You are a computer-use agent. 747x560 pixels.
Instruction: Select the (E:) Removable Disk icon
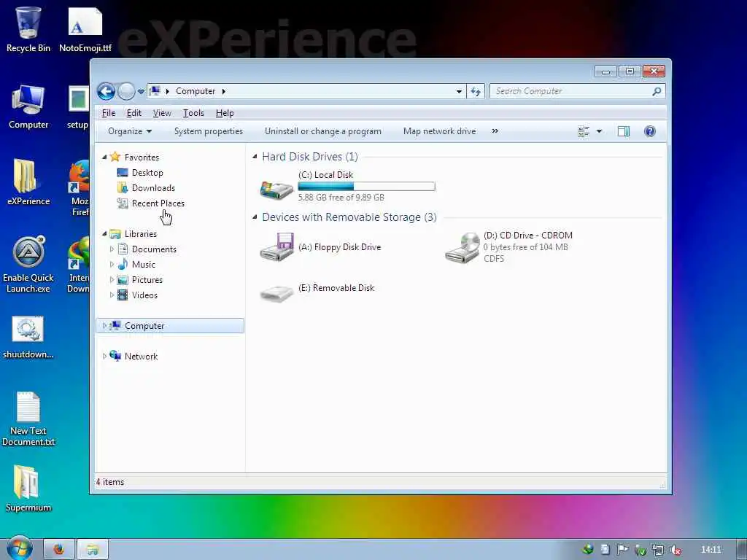(x=276, y=292)
